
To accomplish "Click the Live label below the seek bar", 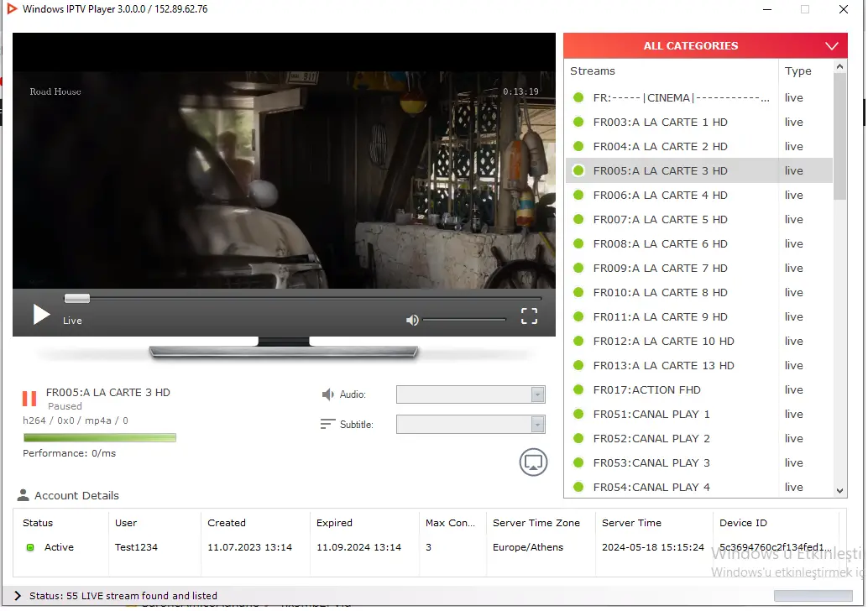I will tap(72, 321).
